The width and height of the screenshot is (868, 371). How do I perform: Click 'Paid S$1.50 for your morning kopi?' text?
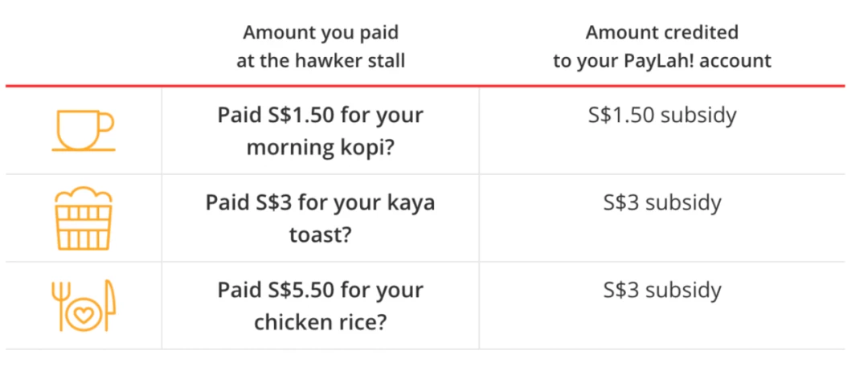click(321, 132)
